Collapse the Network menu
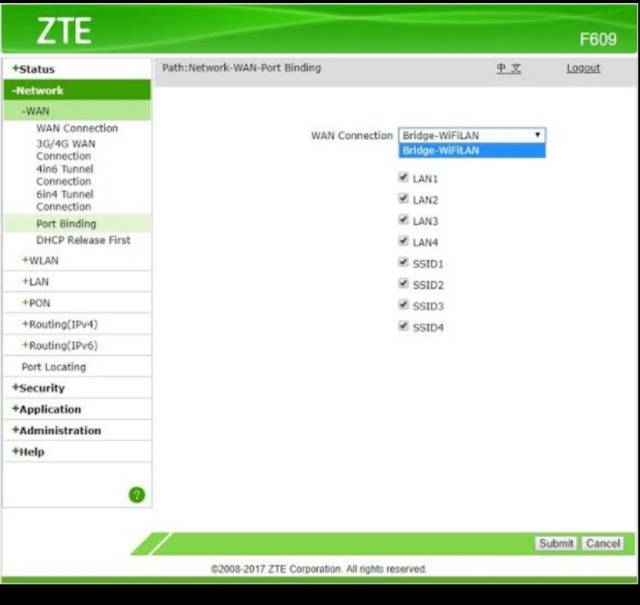This screenshot has height=605, width=640. tap(78, 90)
